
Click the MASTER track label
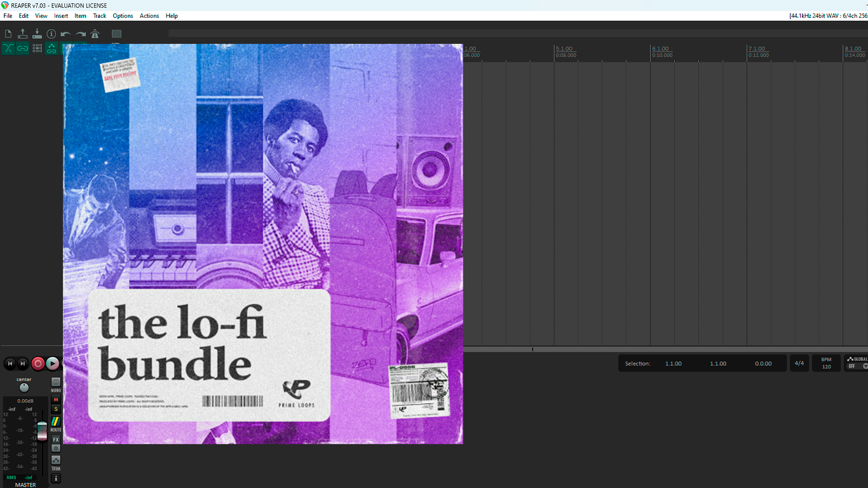click(25, 485)
